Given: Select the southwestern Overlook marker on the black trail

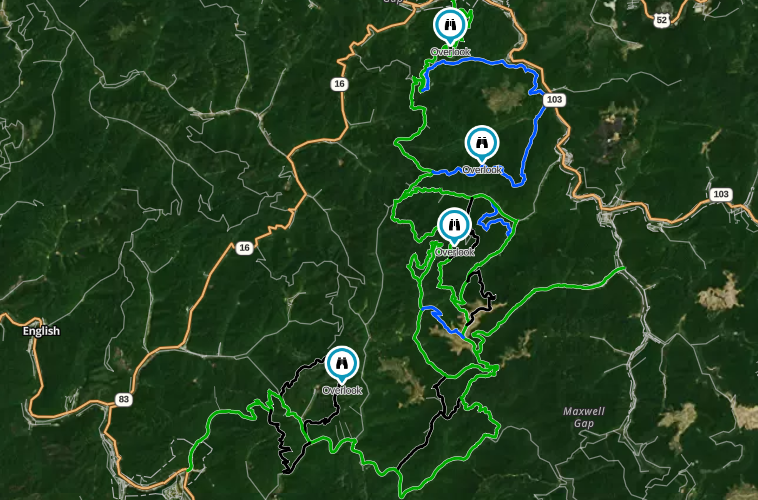Looking at the screenshot, I should (x=342, y=363).
